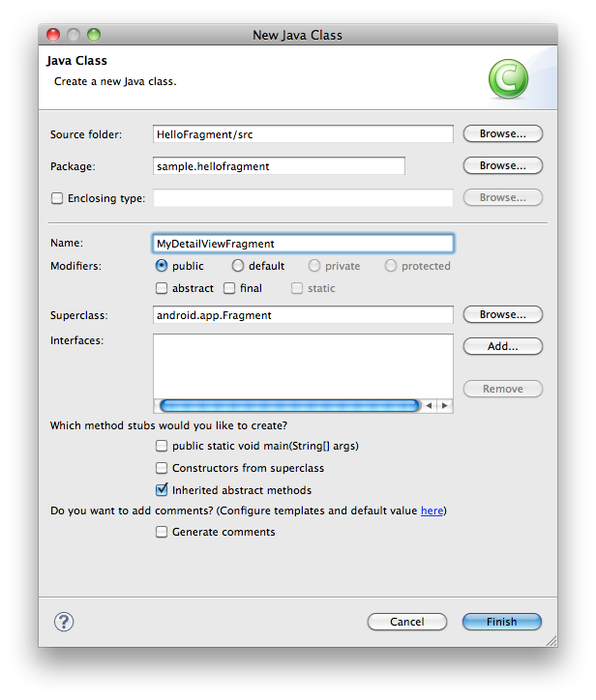Click the Package text field
Image resolution: width=596 pixels, height=700 pixels.
[x=279, y=166]
